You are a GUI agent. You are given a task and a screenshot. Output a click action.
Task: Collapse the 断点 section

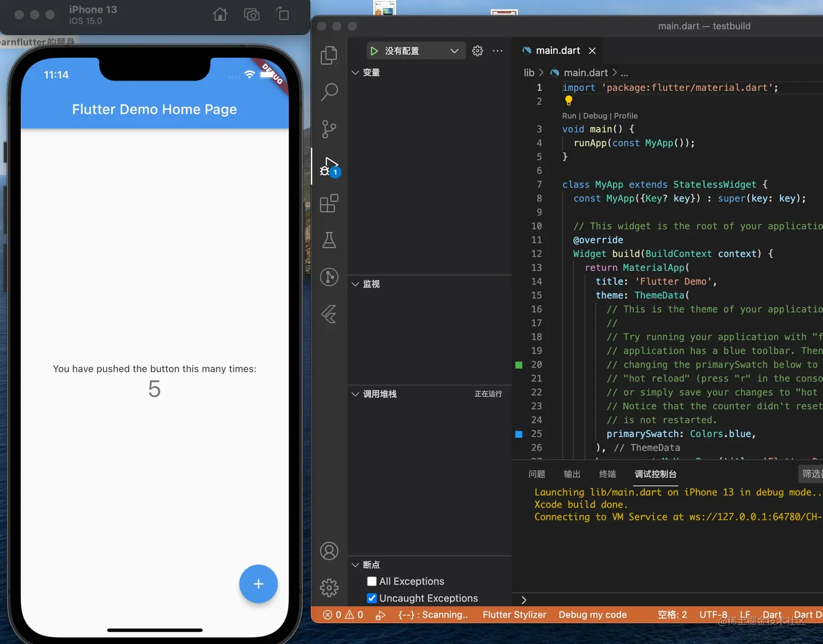coord(429,565)
